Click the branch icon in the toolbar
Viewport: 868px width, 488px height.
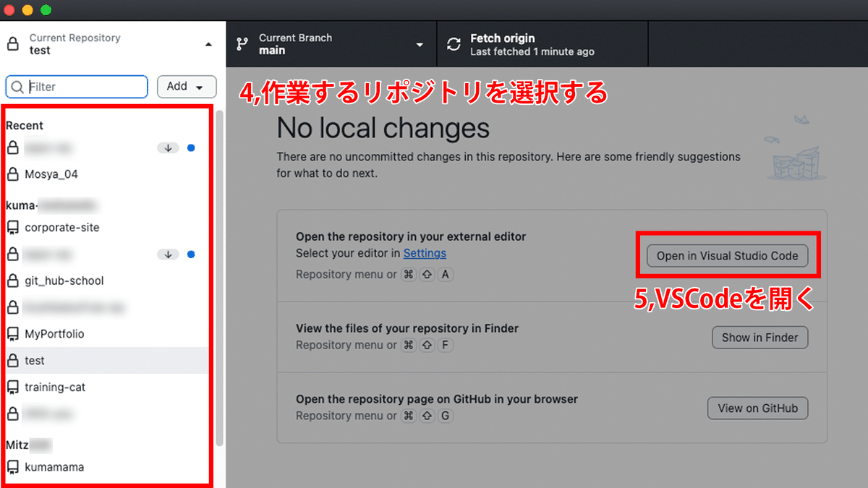coord(242,44)
